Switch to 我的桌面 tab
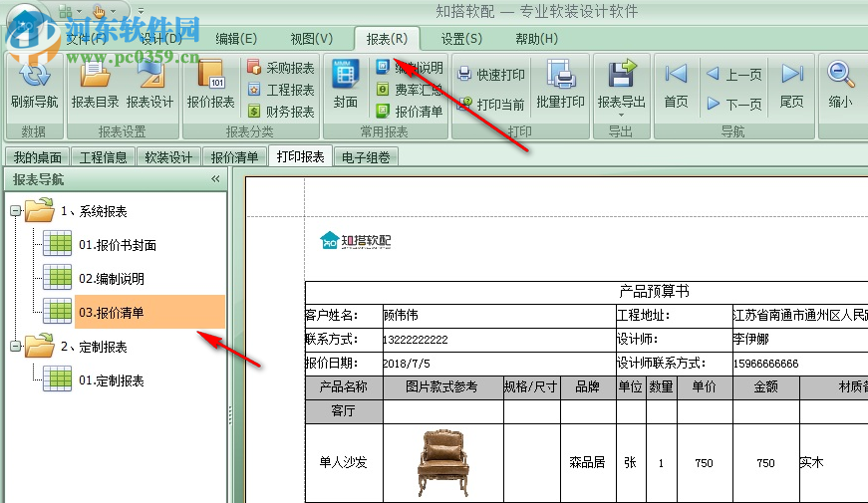 [38, 157]
